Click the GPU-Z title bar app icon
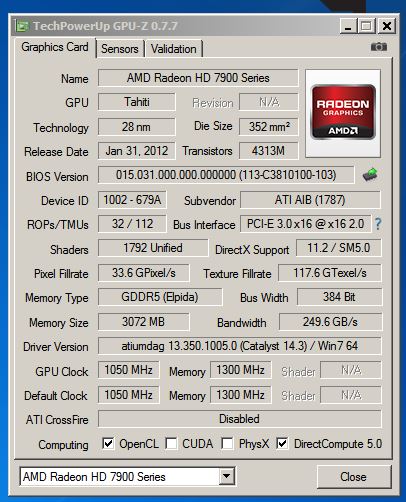The height and width of the screenshot is (502, 406). [x=22, y=26]
